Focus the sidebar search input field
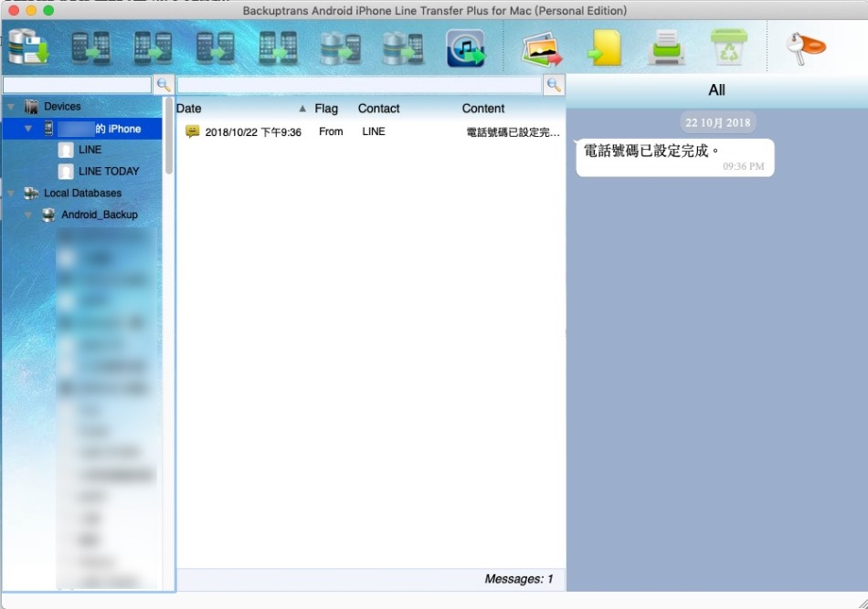This screenshot has height=609, width=868. [77, 85]
